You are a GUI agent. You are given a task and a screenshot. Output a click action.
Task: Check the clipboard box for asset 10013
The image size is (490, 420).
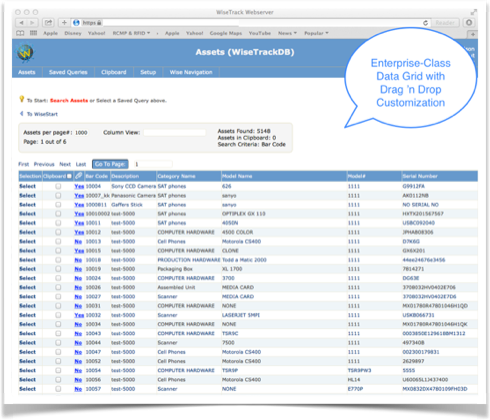click(x=58, y=241)
